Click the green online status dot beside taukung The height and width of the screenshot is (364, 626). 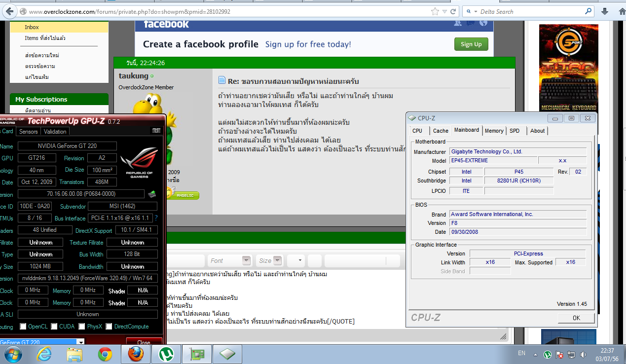point(152,76)
